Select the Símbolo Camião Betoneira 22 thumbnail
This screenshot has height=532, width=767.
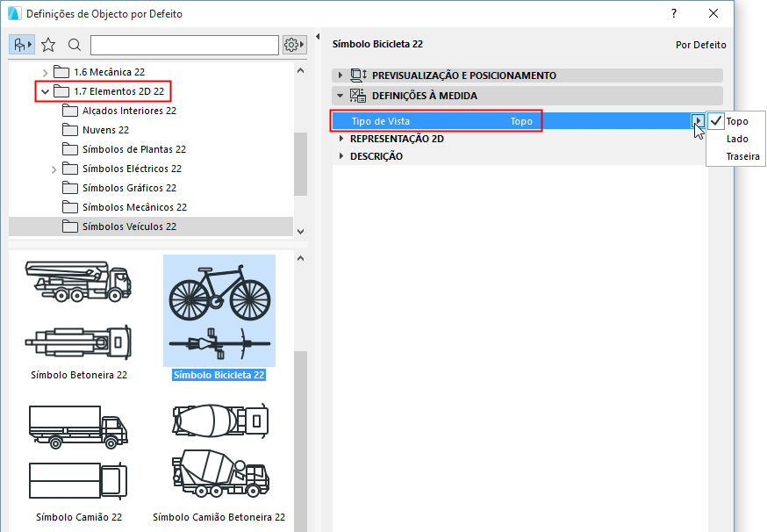click(x=219, y=449)
